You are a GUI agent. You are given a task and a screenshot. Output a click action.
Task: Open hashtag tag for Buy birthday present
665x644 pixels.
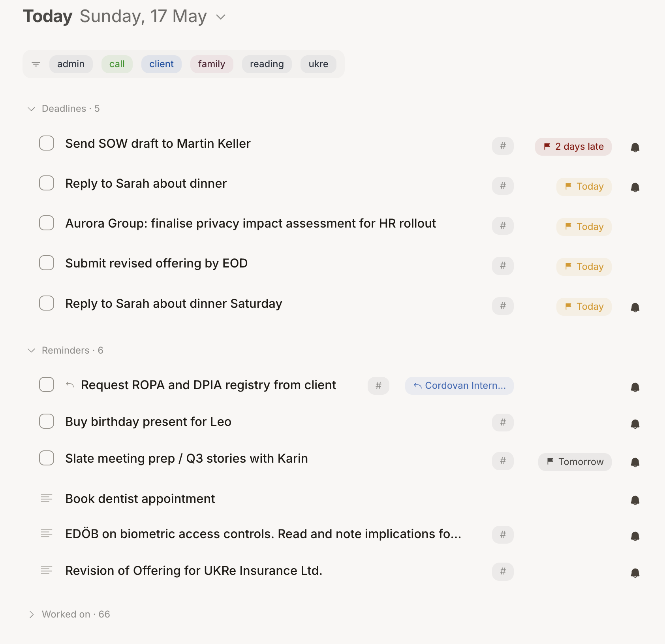(x=503, y=422)
